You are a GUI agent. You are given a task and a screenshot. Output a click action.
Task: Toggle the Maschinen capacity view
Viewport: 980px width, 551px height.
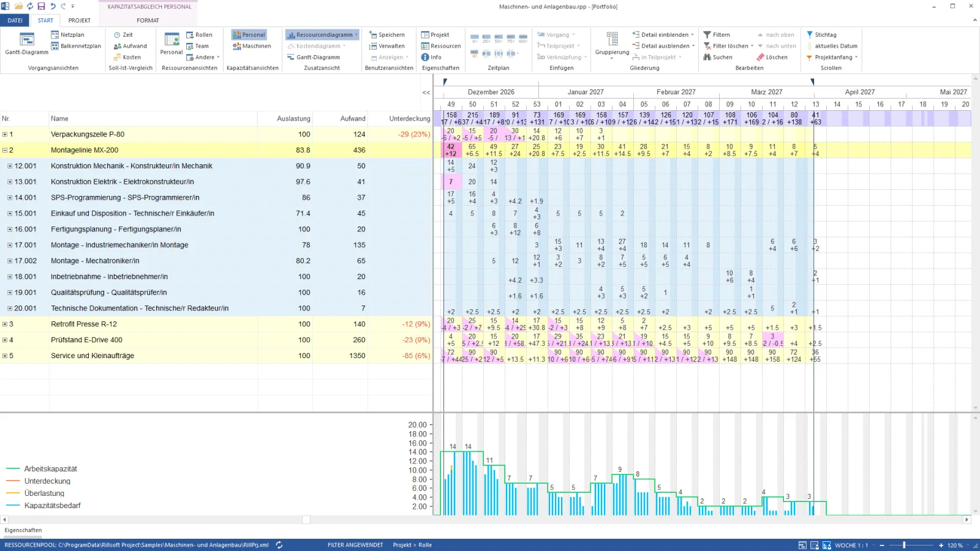pos(251,46)
